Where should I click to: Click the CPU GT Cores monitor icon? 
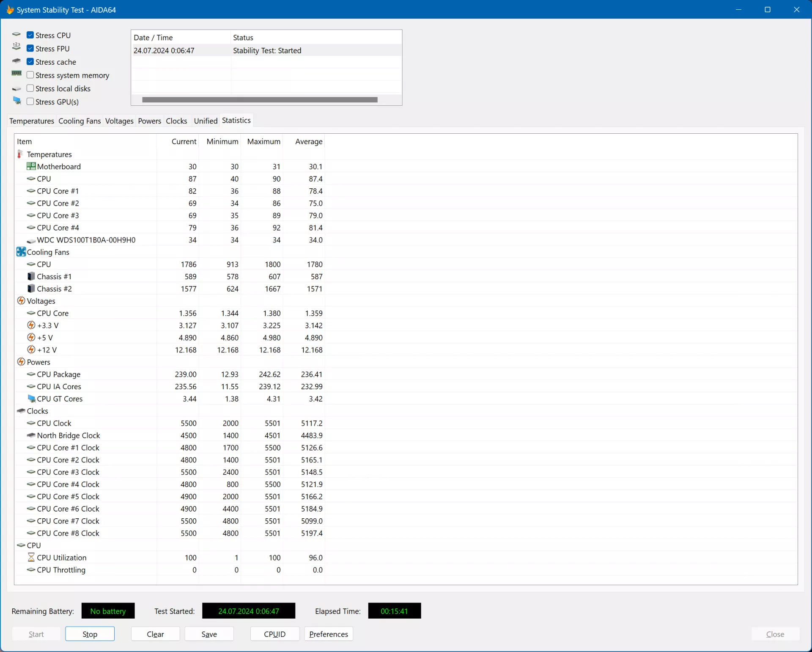(x=31, y=399)
